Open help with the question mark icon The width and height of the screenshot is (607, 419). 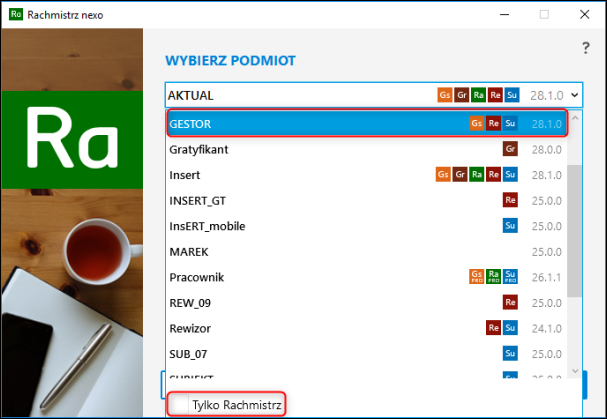[586, 48]
